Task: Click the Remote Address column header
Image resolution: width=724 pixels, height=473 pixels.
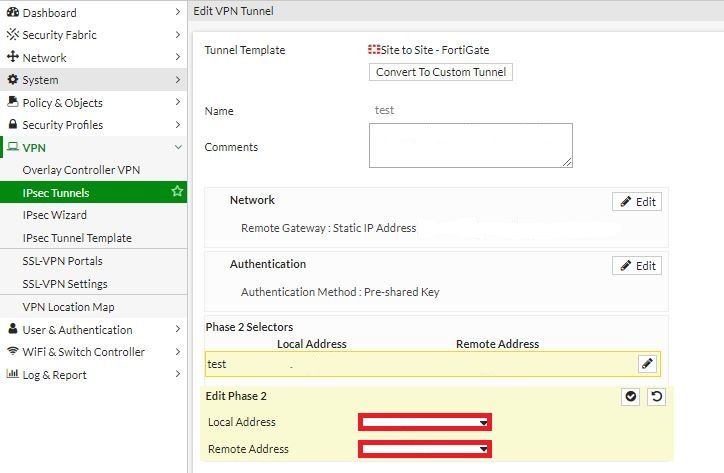Action: click(498, 344)
